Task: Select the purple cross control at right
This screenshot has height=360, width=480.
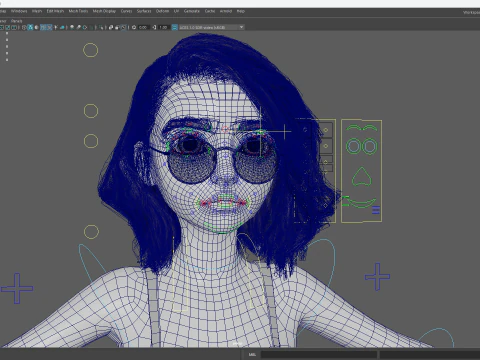Action: (377, 276)
